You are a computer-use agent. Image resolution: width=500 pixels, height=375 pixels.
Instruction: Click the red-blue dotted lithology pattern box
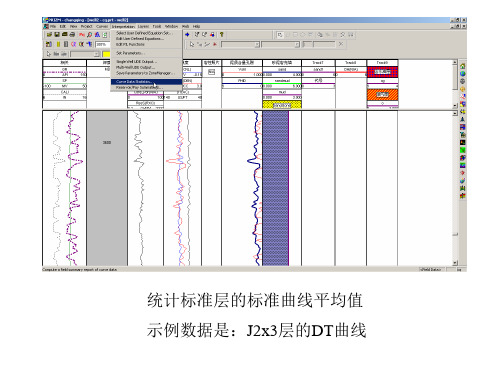tap(382, 72)
